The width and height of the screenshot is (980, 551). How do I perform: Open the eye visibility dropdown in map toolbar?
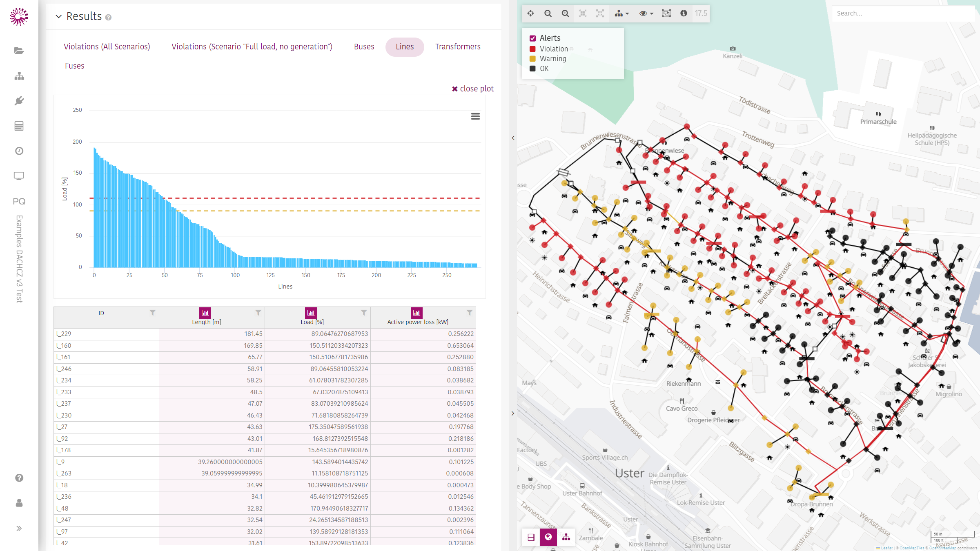click(646, 13)
